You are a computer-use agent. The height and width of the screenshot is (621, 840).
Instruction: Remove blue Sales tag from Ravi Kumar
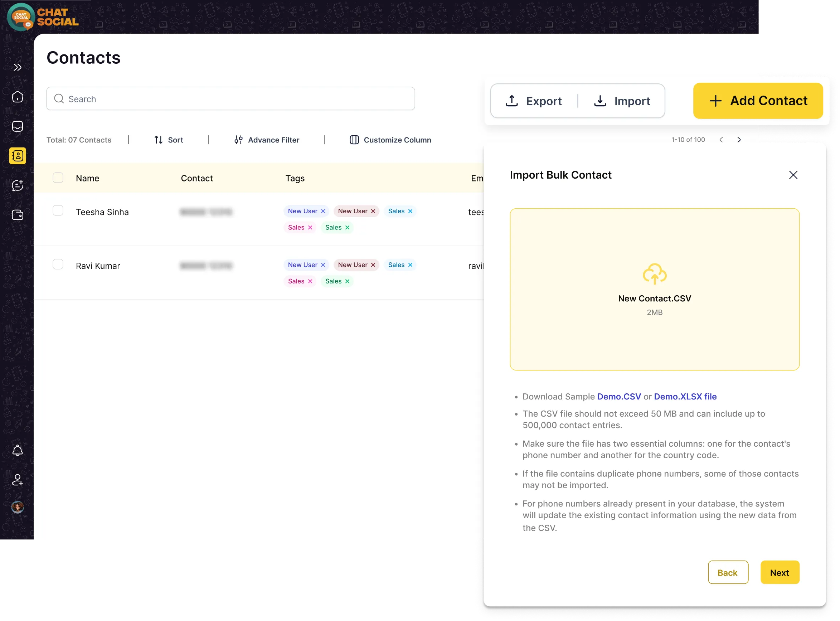point(410,265)
